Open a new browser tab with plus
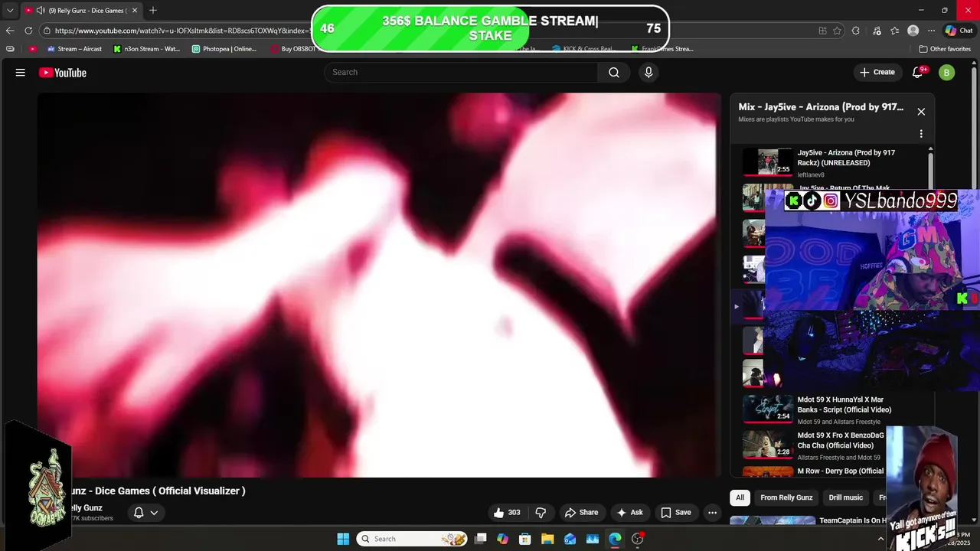The image size is (980, 551). [x=153, y=11]
